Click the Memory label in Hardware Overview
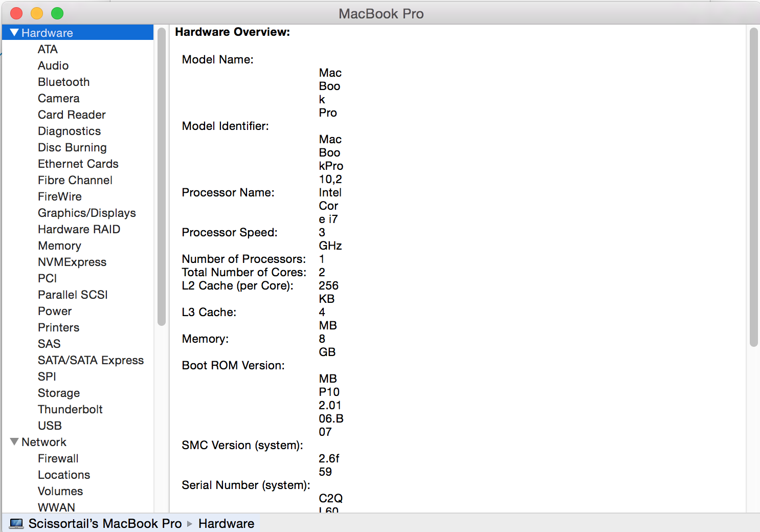Image resolution: width=760 pixels, height=532 pixels. point(206,339)
